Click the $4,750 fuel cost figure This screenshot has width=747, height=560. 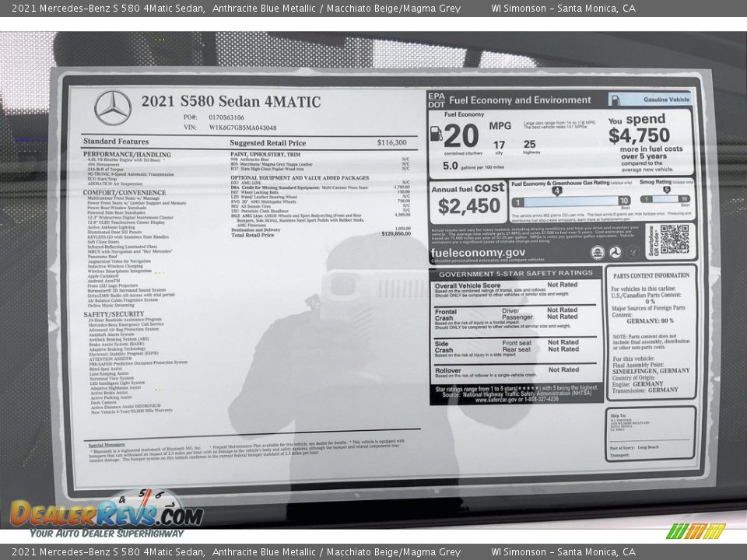click(639, 135)
